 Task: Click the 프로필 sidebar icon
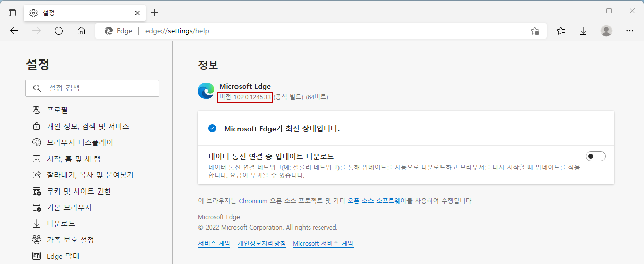[x=37, y=110]
